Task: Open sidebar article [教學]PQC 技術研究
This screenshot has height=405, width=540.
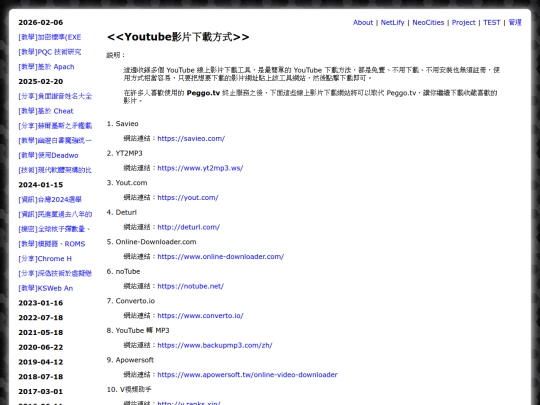Action: point(50,52)
